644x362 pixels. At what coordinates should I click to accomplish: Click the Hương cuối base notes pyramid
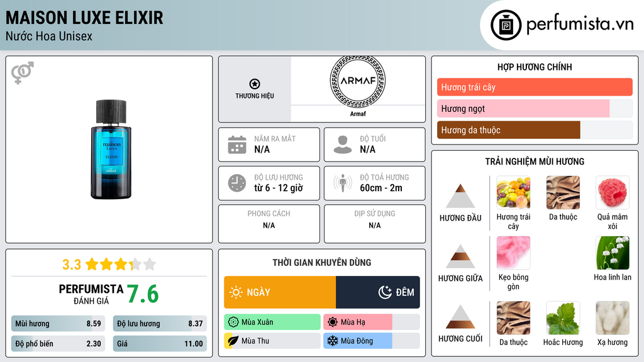pyautogui.click(x=460, y=317)
